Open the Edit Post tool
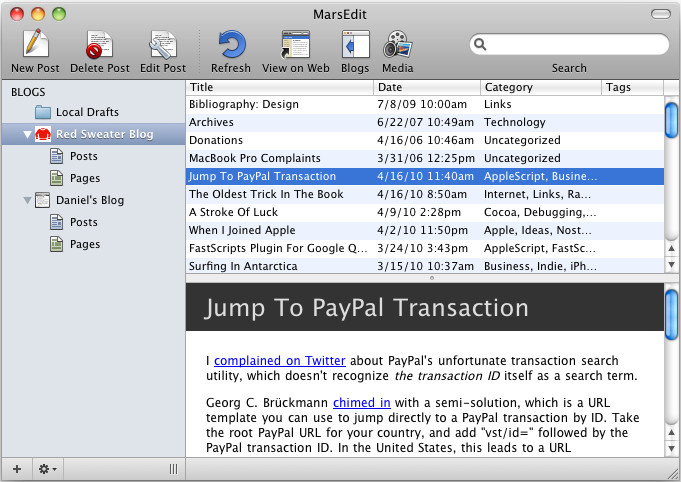Viewport: 681px width, 482px height. point(162,45)
